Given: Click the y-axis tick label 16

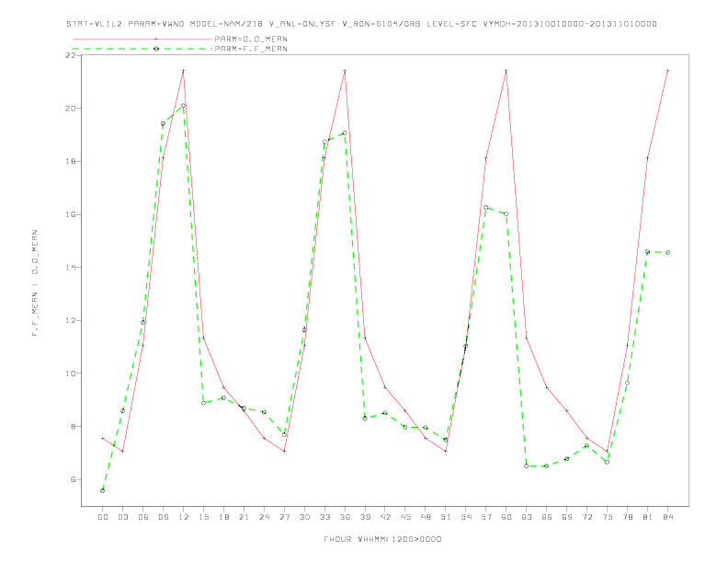Looking at the screenshot, I should click(71, 214).
